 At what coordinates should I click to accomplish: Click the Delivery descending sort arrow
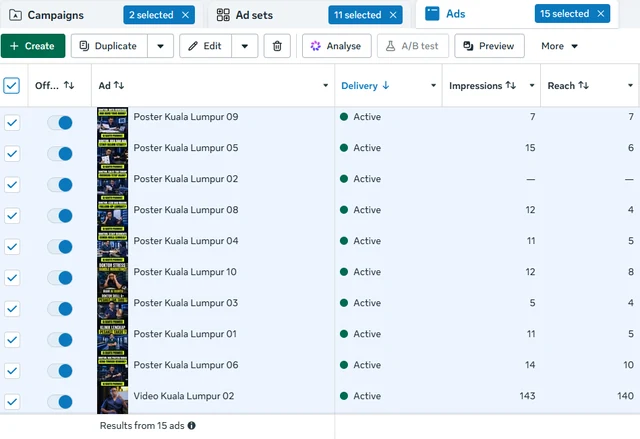click(x=386, y=85)
